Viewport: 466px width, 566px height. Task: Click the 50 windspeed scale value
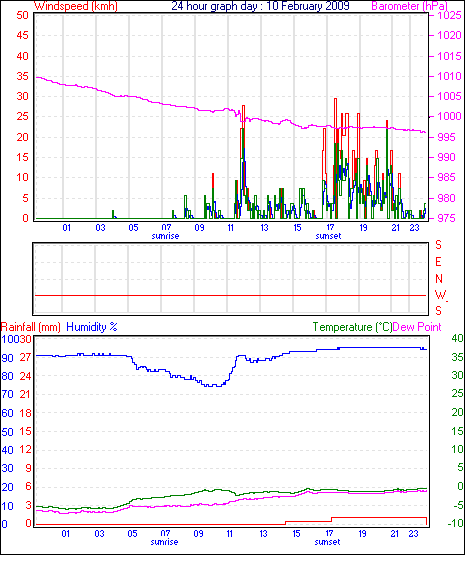tap(22, 15)
